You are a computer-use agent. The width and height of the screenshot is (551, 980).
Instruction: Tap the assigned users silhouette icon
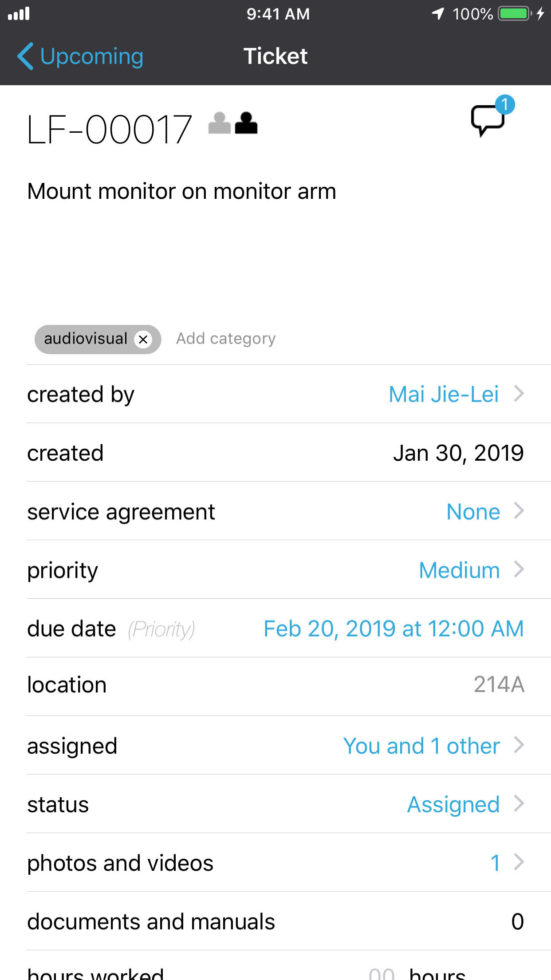pos(233,123)
